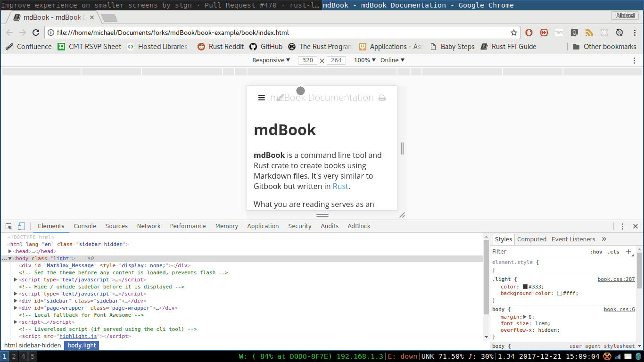Switch to the Memory tab

(x=227, y=226)
